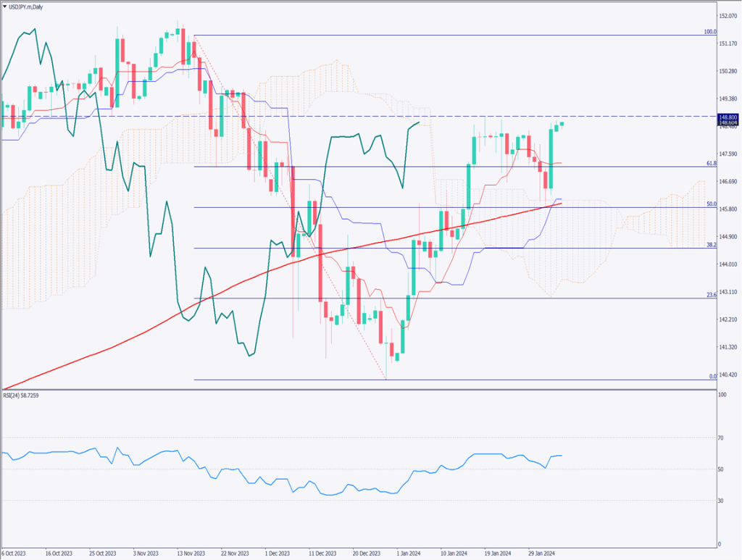Click the 61.8 Fibonacci level label
Screen dimensions: 742x560
[x=711, y=164]
